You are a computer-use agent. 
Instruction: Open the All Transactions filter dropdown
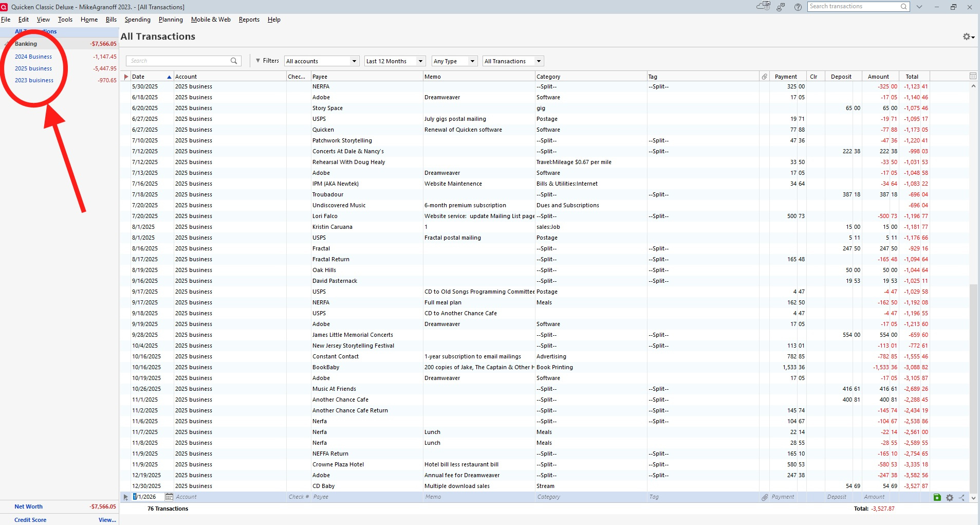[x=513, y=61]
